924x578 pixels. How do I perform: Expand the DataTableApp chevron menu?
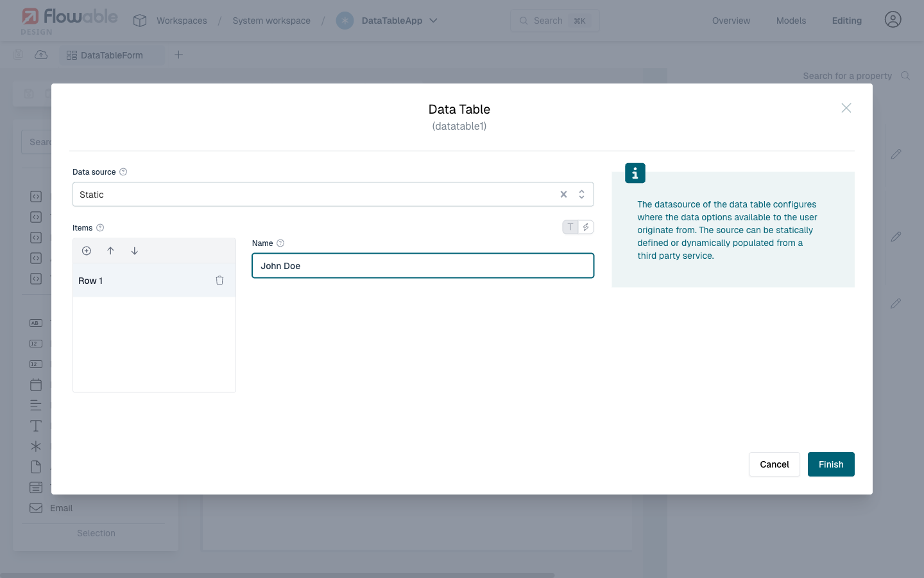[x=434, y=21]
